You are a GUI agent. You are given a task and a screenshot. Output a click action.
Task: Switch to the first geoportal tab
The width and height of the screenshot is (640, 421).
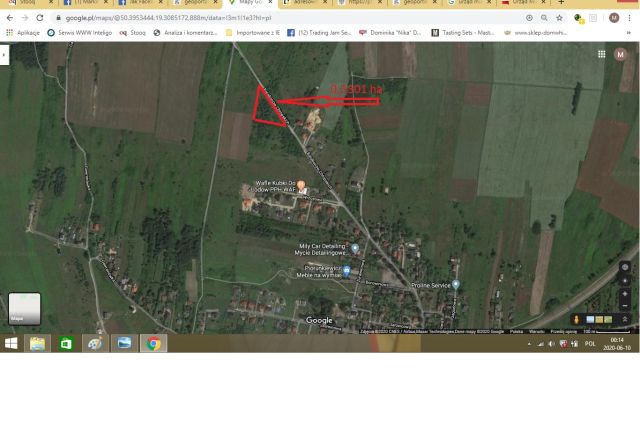pyautogui.click(x=194, y=2)
